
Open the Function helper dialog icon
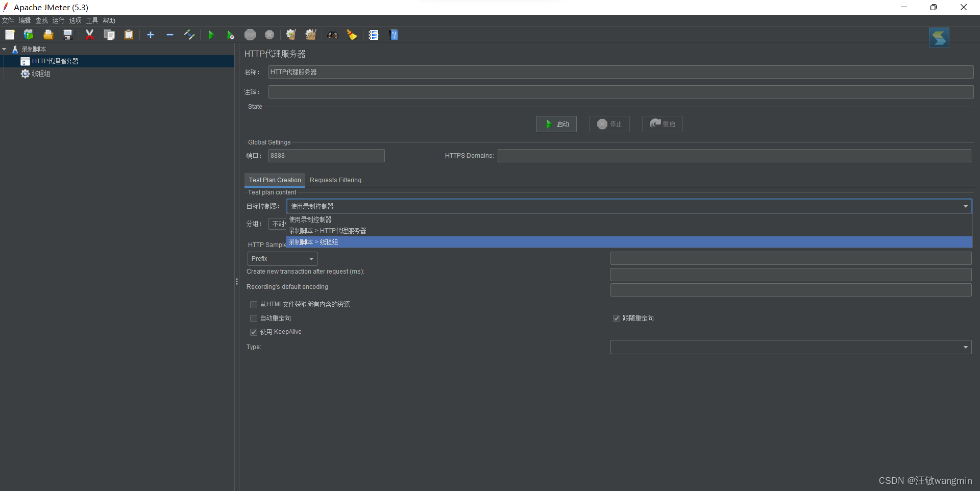[374, 35]
